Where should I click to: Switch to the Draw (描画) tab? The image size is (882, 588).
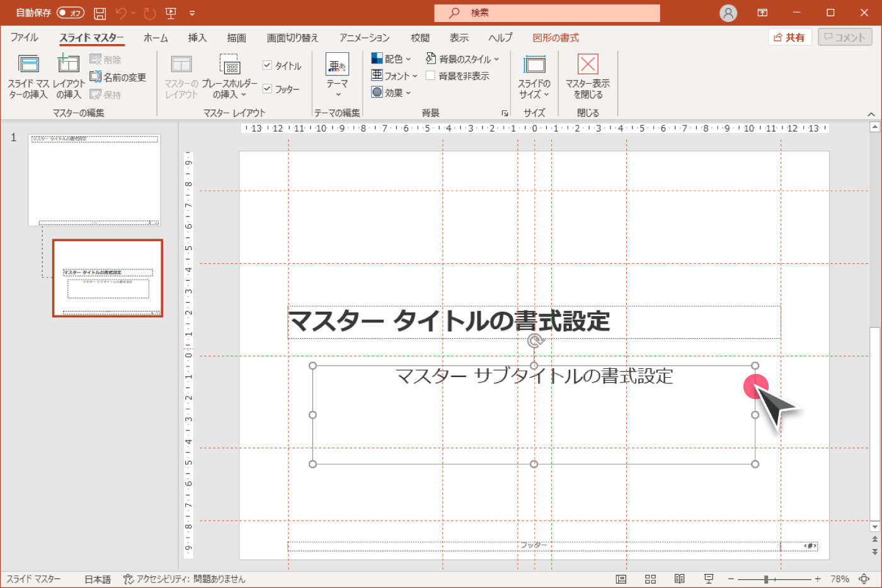[x=236, y=38]
